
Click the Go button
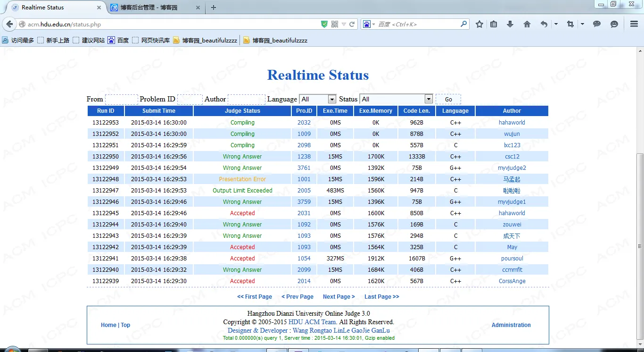(448, 99)
